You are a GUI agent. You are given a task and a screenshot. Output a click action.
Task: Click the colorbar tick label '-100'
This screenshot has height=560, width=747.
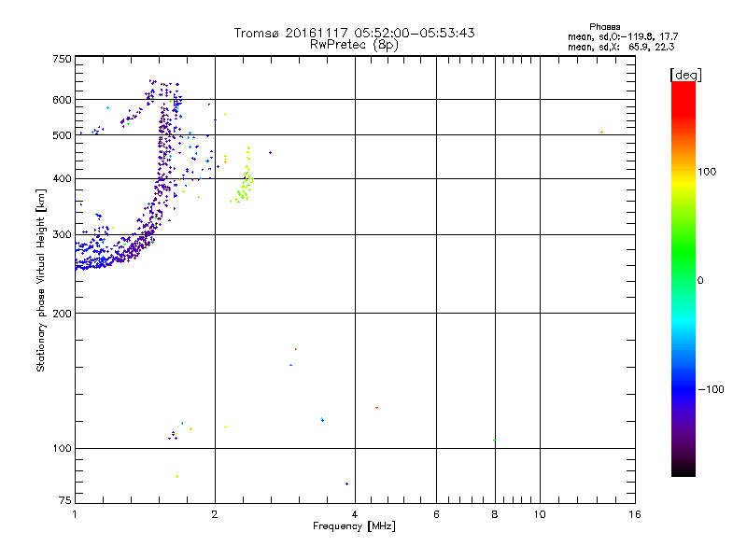tap(711, 389)
